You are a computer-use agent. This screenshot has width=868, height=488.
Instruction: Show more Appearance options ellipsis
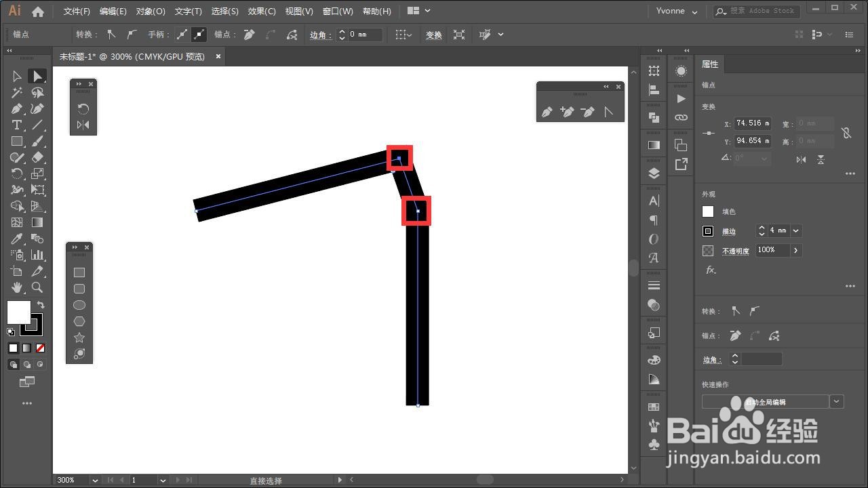[850, 286]
